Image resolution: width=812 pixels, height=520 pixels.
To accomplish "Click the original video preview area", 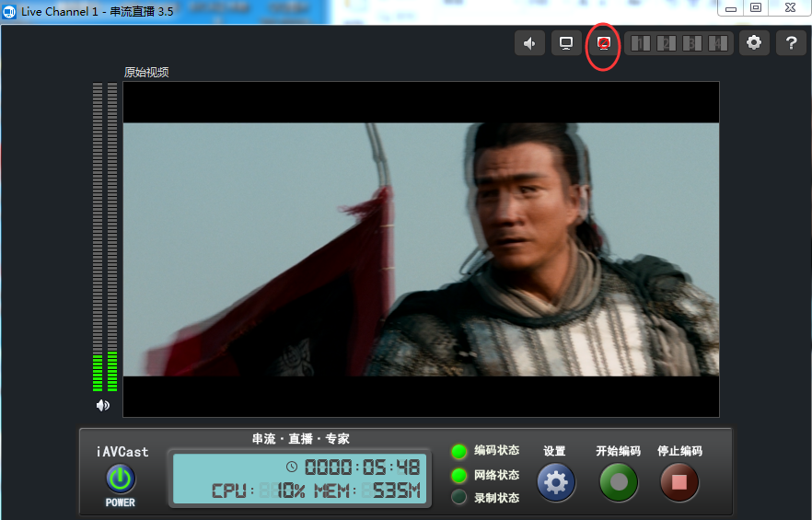I will click(421, 249).
